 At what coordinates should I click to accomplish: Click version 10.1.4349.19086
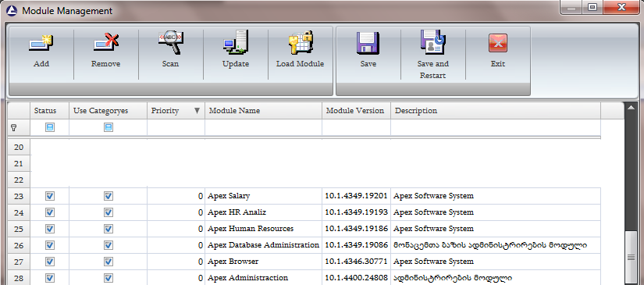356,245
